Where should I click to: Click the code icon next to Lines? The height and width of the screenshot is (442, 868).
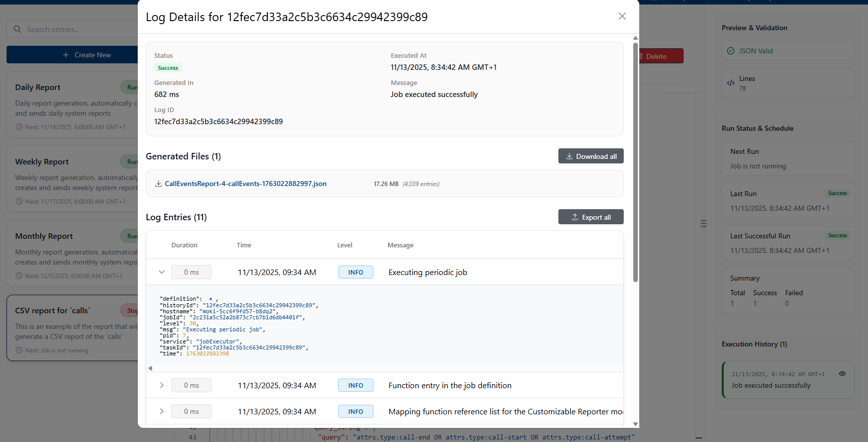731,83
